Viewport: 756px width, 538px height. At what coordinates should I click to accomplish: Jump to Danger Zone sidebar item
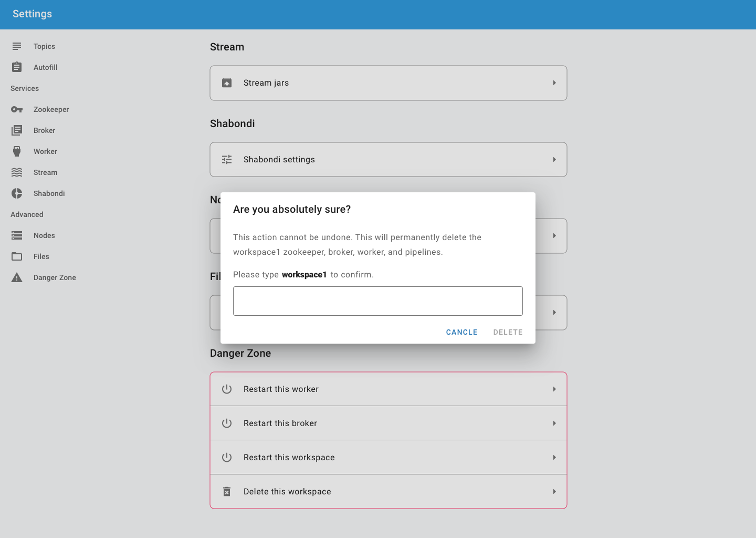(55, 277)
